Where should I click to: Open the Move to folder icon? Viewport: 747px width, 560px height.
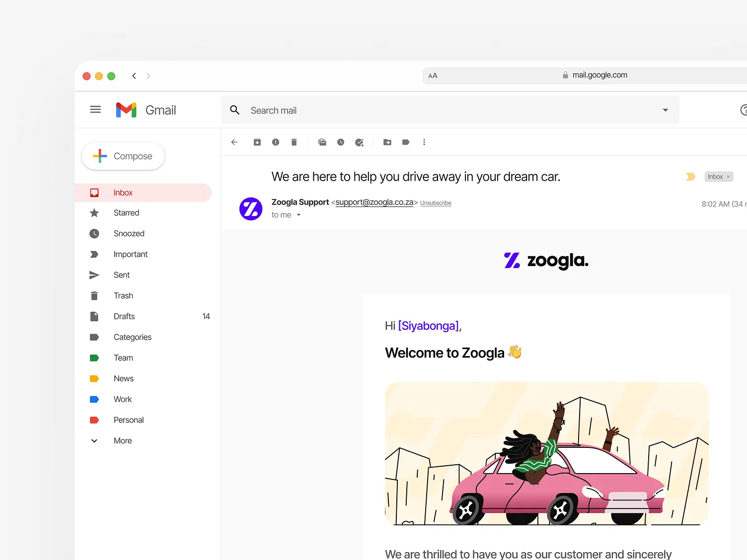click(x=387, y=142)
